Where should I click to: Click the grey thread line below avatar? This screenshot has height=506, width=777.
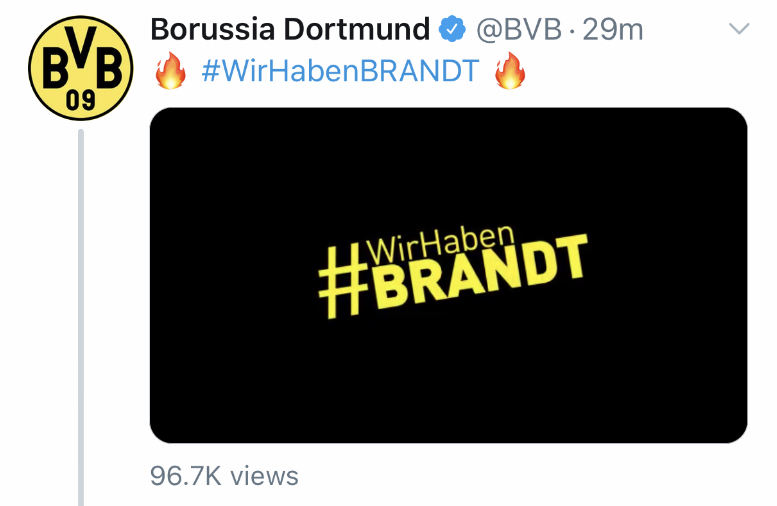tap(81, 317)
